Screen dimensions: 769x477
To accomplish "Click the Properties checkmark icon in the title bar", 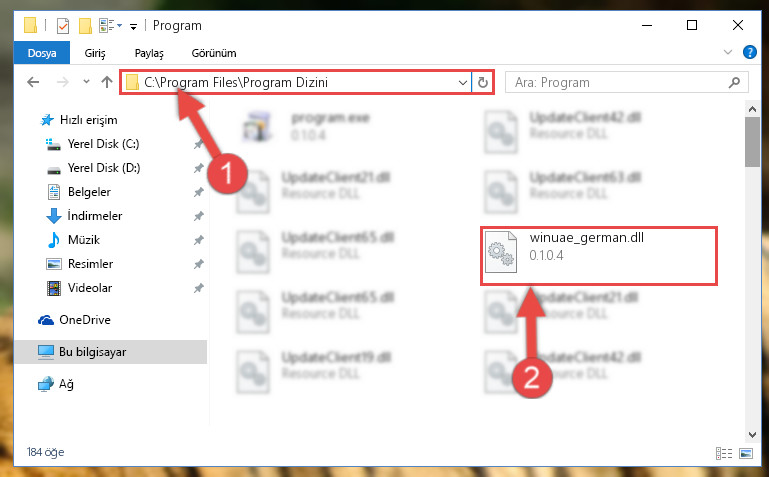I will [x=63, y=25].
